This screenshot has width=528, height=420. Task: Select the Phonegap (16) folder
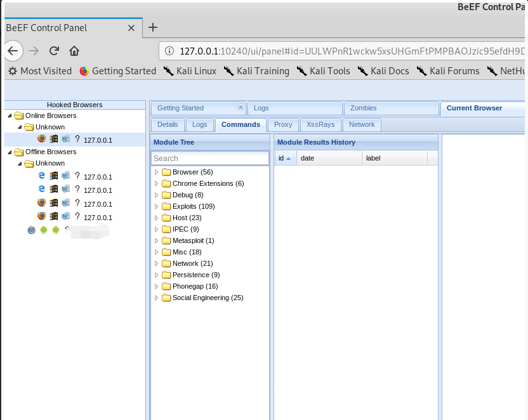(x=195, y=286)
